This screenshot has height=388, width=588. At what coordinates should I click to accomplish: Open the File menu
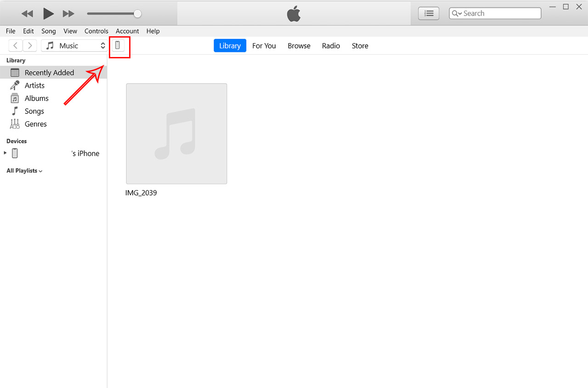tap(11, 31)
